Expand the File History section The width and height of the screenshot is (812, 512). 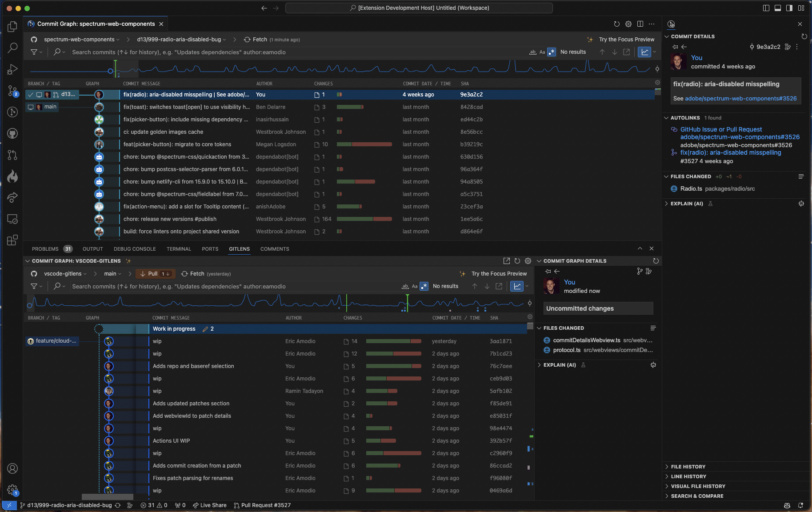click(688, 467)
